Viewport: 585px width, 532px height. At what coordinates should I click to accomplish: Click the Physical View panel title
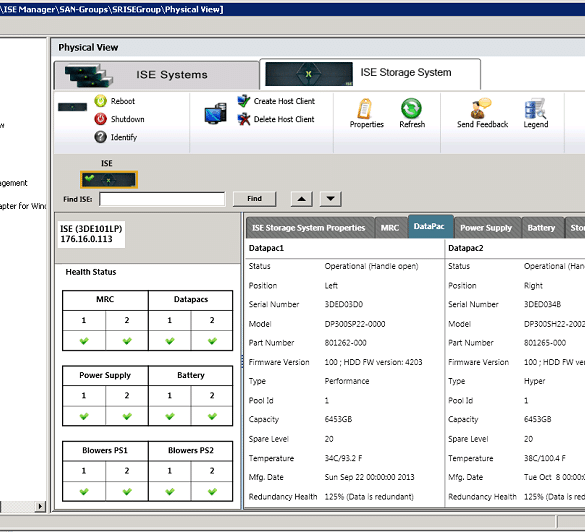click(88, 47)
